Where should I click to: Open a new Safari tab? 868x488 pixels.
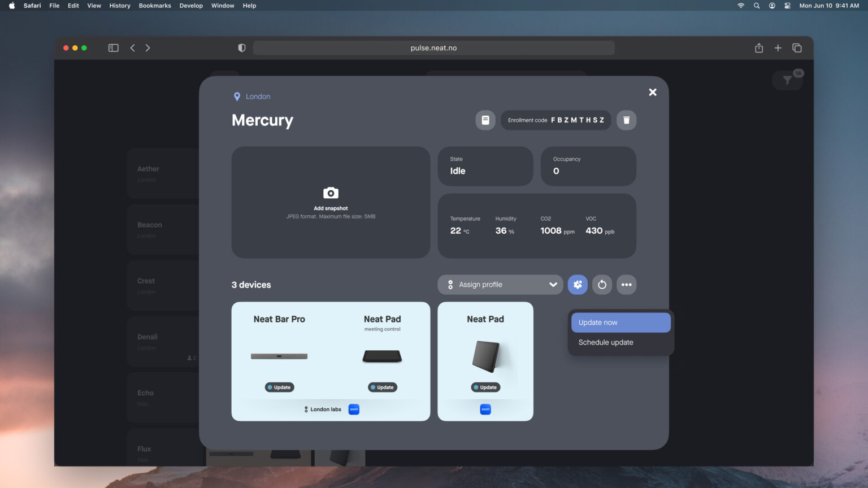tap(778, 48)
